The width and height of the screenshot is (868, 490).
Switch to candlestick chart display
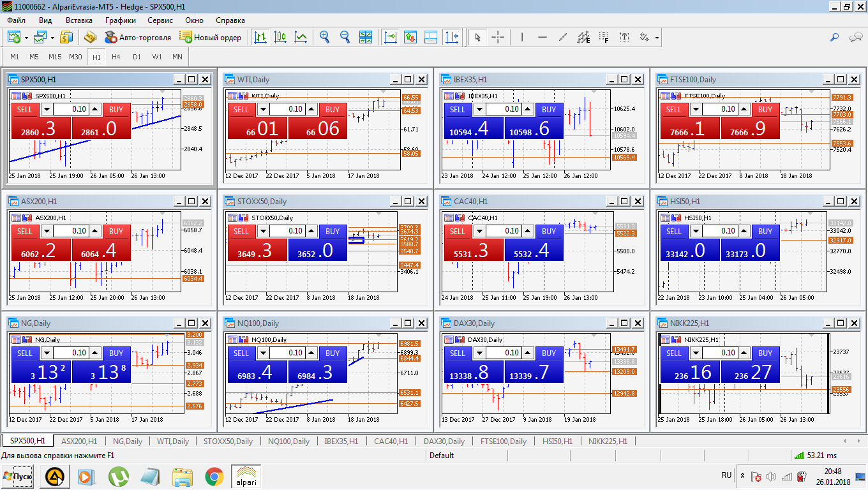tap(281, 37)
